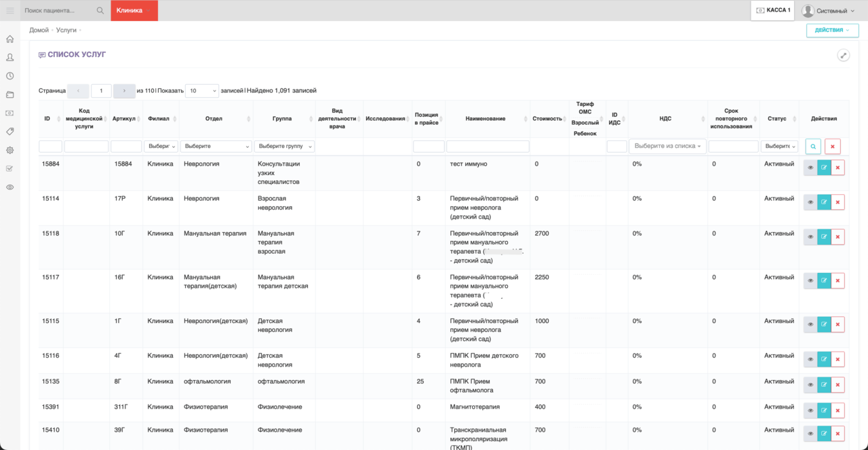868x450 pixels.
Task: Expand the services list panel to fullscreen
Action: 844,56
